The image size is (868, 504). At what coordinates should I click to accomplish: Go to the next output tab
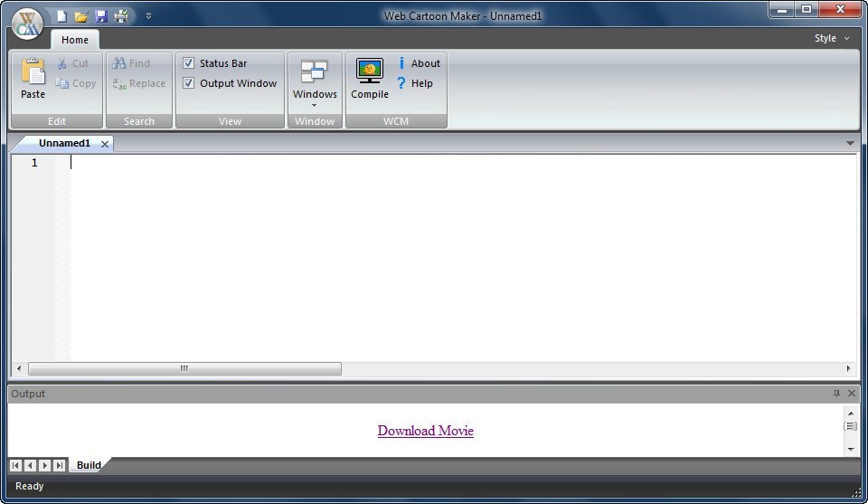pos(44,465)
